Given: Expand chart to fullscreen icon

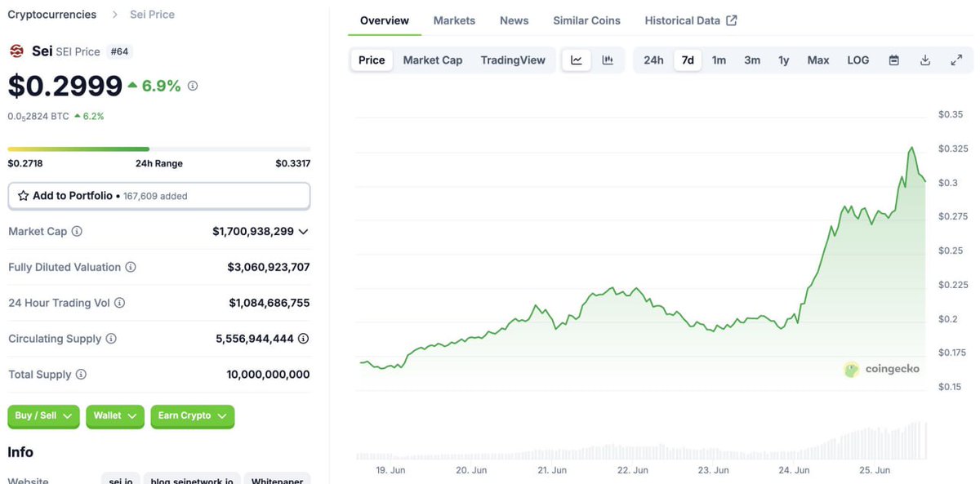Looking at the screenshot, I should (x=956, y=60).
